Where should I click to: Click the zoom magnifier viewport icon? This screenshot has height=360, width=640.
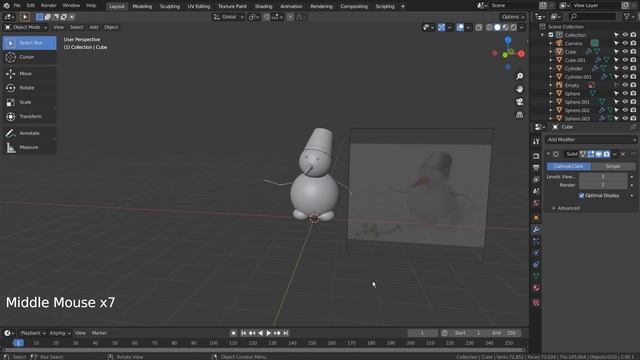519,76
